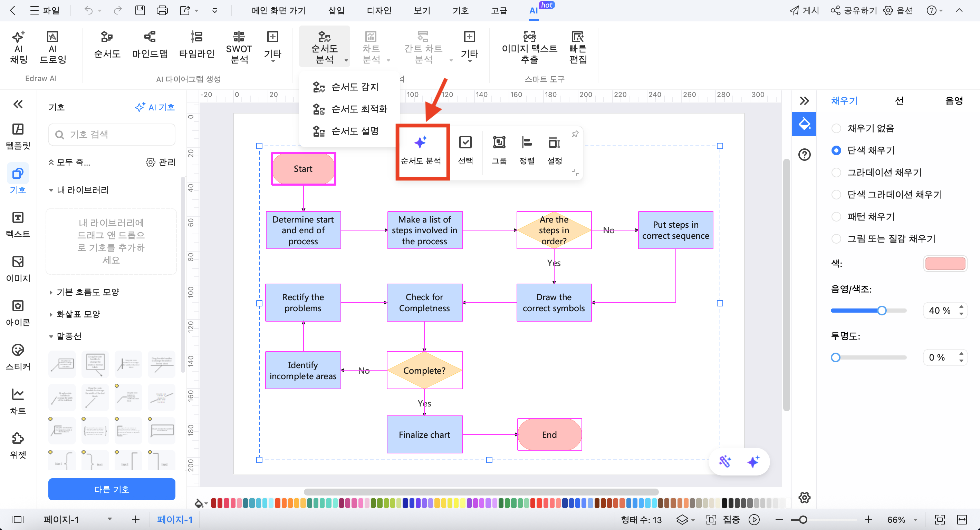The height and width of the screenshot is (530, 980).
Task: Open fill 색 color swatch
Action: pyautogui.click(x=945, y=264)
